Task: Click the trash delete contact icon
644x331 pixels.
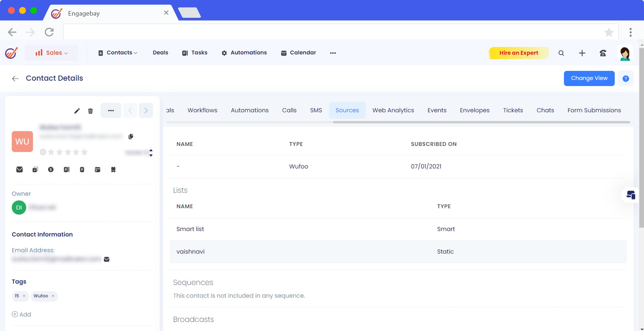Action: [90, 111]
